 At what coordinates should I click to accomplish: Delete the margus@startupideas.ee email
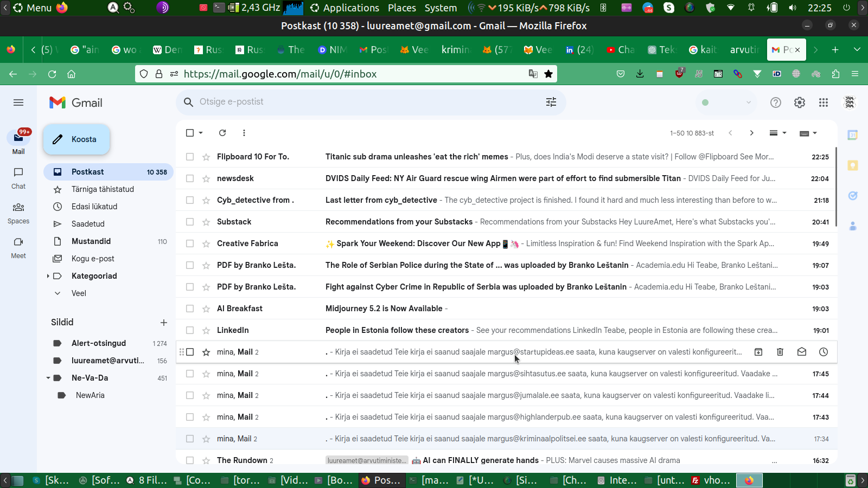coord(780,352)
